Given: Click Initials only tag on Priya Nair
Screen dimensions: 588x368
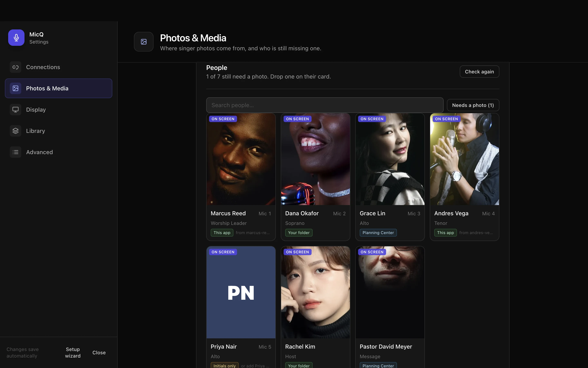Looking at the screenshot, I should (225, 366).
